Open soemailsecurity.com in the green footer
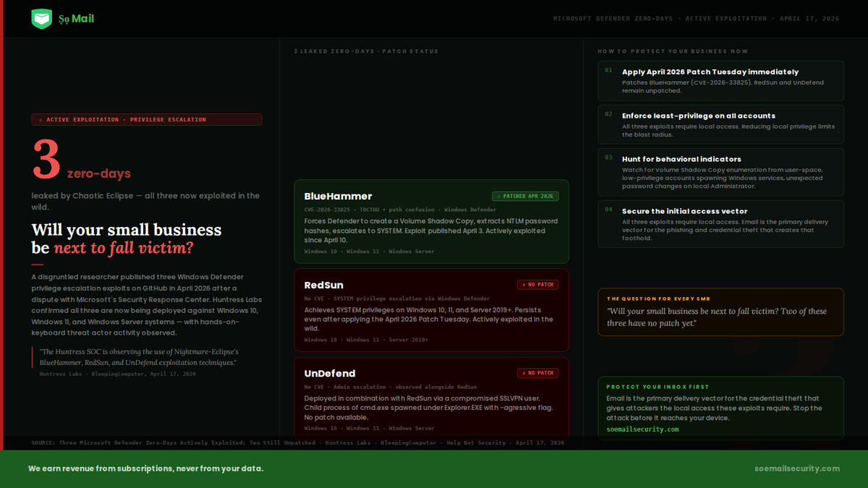Image resolution: width=868 pixels, height=488 pixels. 796,468
